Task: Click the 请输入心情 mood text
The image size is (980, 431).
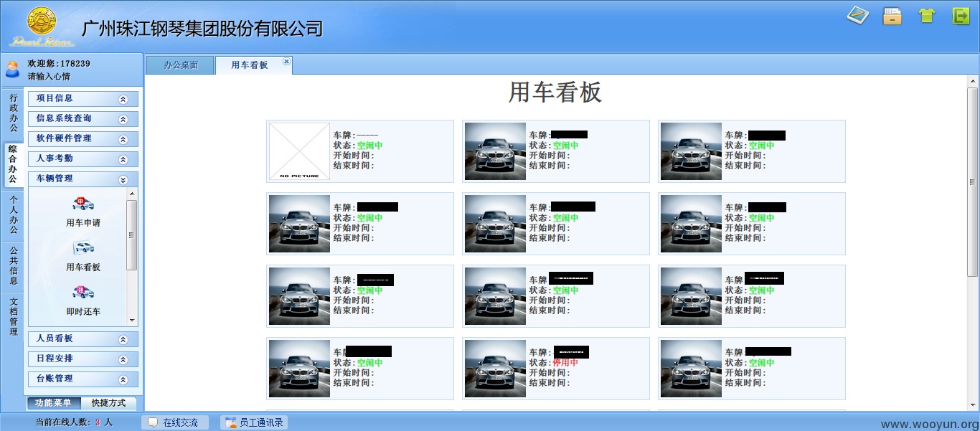Action: coord(49,77)
